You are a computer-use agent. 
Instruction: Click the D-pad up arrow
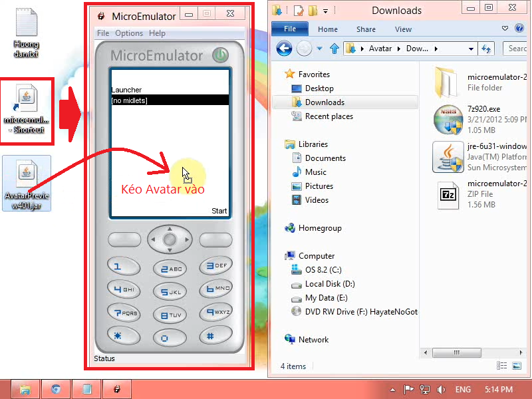tap(170, 229)
